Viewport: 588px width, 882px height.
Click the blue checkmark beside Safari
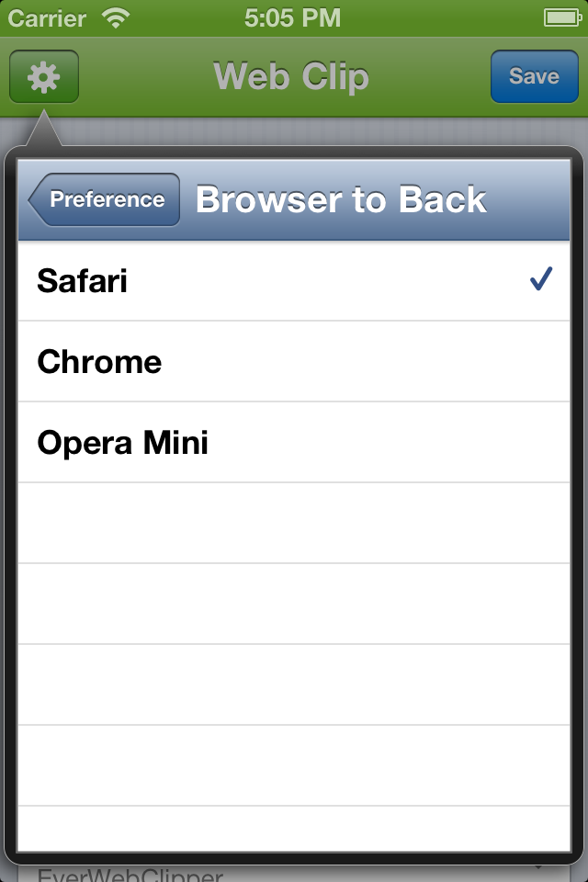541,279
